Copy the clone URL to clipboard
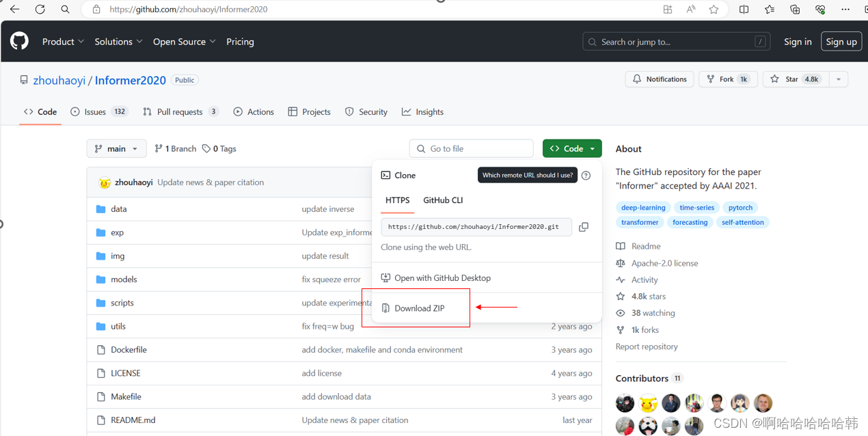 584,227
